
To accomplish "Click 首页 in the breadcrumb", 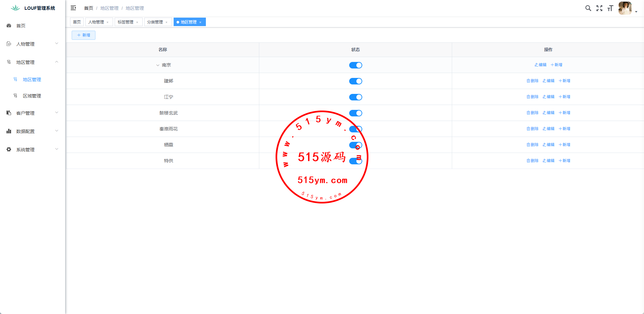I will (88, 8).
